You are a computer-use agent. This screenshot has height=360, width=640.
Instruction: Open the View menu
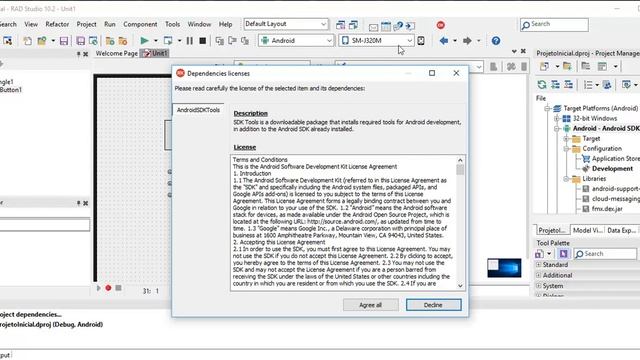pyautogui.click(x=31, y=24)
